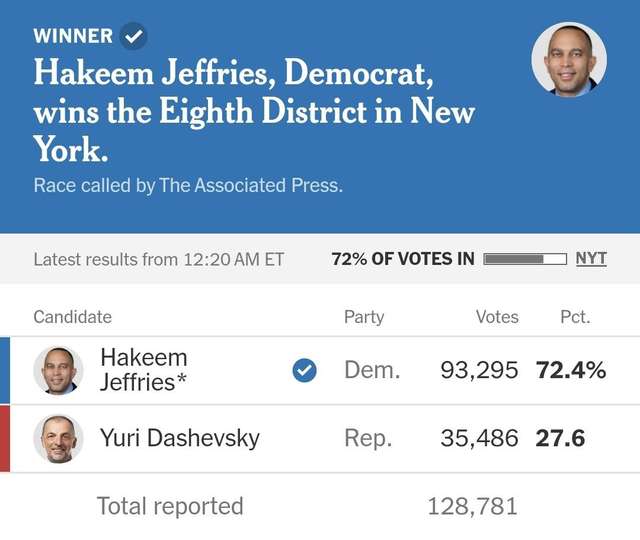
Task: Sort by the Votes column header
Action: [497, 317]
